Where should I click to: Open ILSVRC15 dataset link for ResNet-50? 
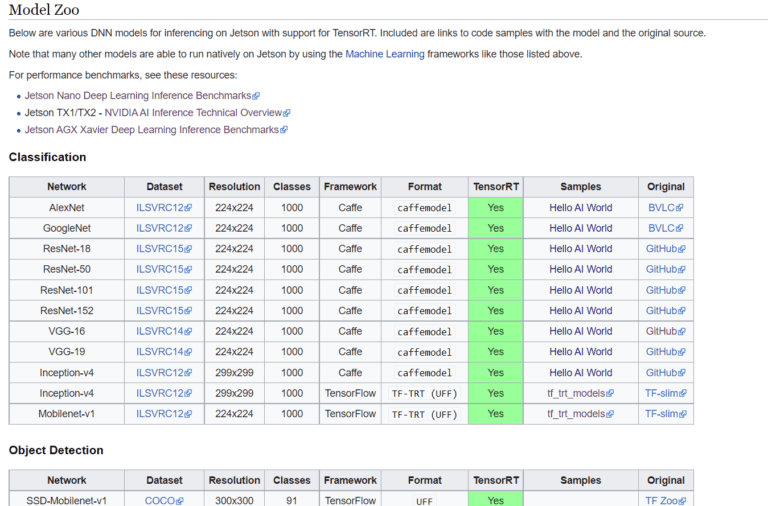[159, 270]
